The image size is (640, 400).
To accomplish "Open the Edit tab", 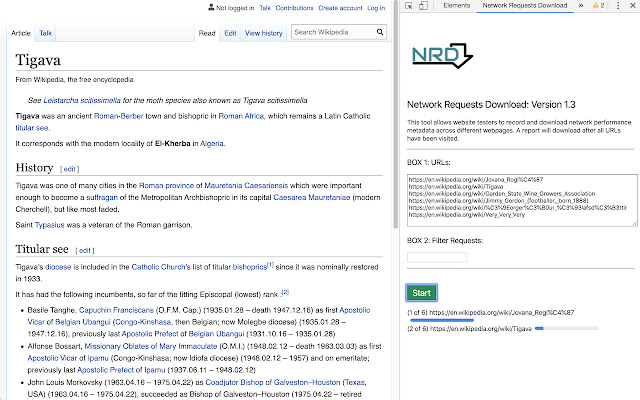I will (x=230, y=33).
